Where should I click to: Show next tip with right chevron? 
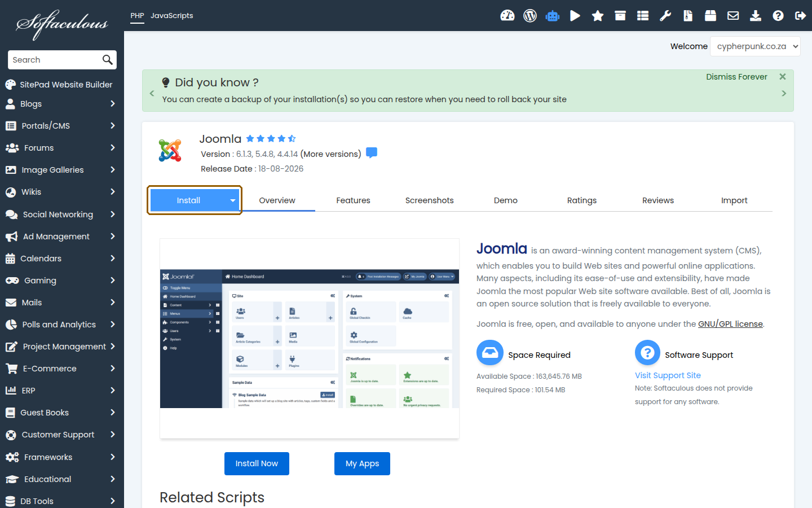(784, 93)
